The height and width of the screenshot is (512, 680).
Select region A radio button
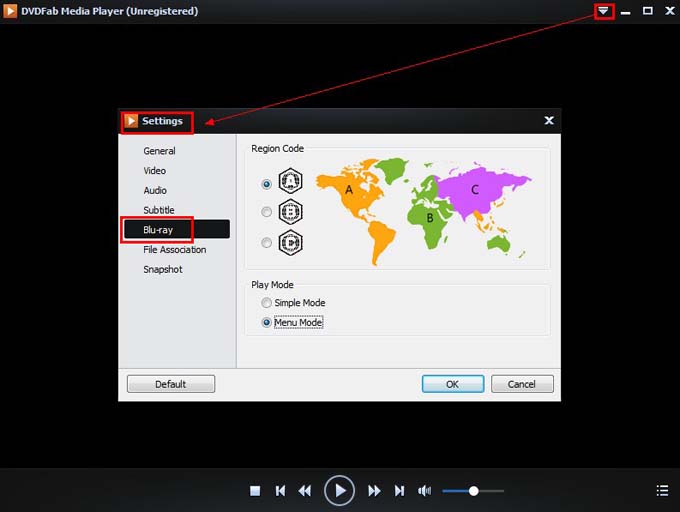point(267,184)
